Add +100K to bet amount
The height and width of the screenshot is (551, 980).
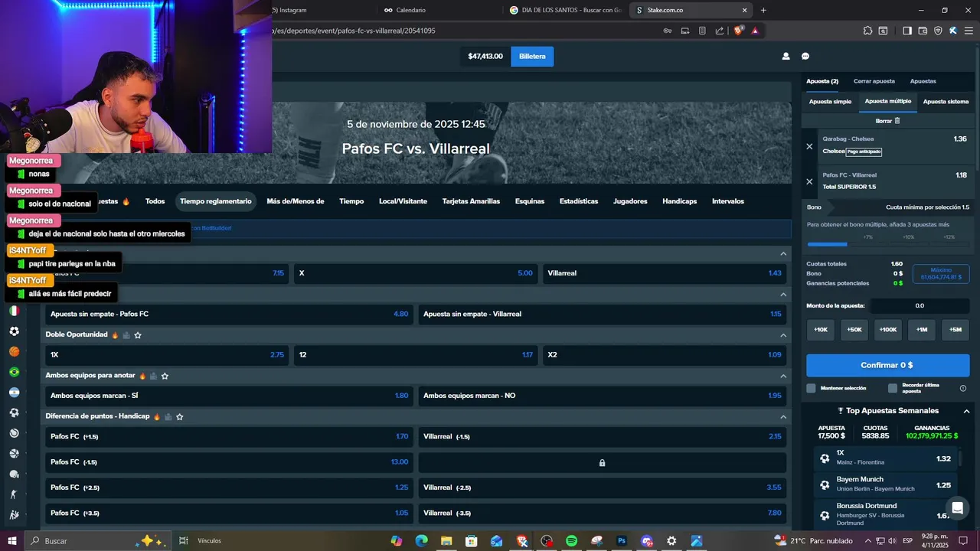(x=887, y=330)
